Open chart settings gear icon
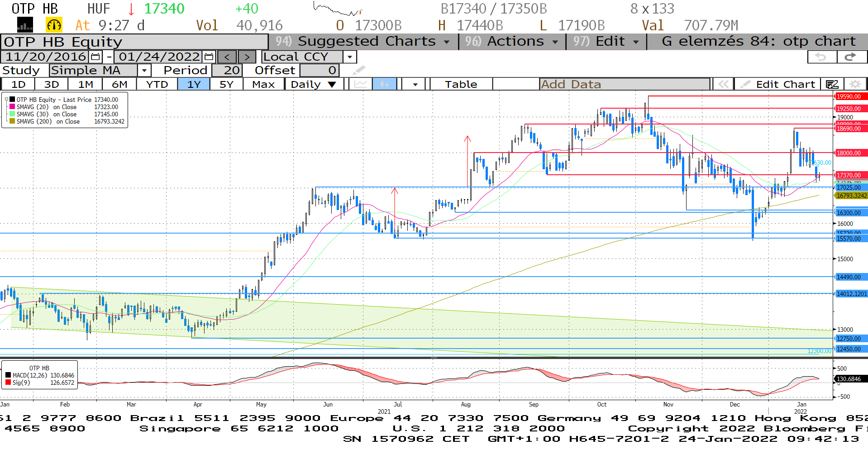Image resolution: width=868 pixels, height=464 pixels. tap(855, 84)
